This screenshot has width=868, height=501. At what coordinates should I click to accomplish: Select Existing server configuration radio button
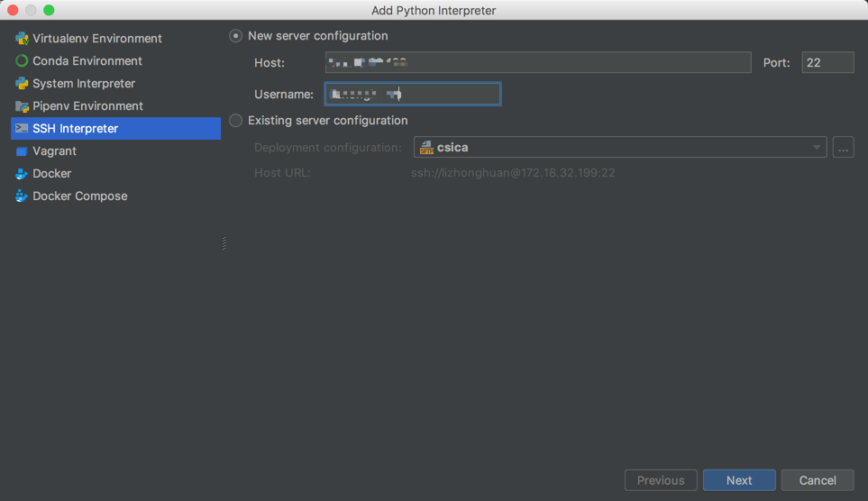(x=236, y=121)
